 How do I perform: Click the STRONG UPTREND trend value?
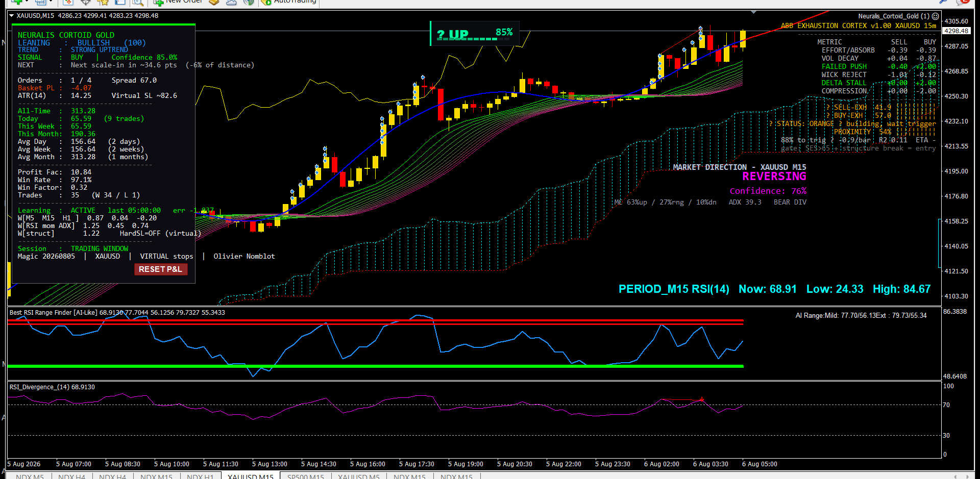[100, 50]
